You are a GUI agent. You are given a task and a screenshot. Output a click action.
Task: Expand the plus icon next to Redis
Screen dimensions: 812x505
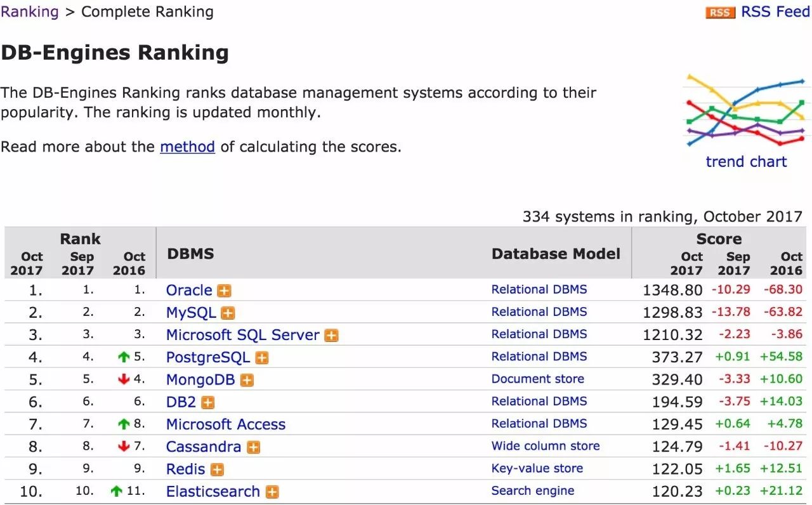(217, 469)
